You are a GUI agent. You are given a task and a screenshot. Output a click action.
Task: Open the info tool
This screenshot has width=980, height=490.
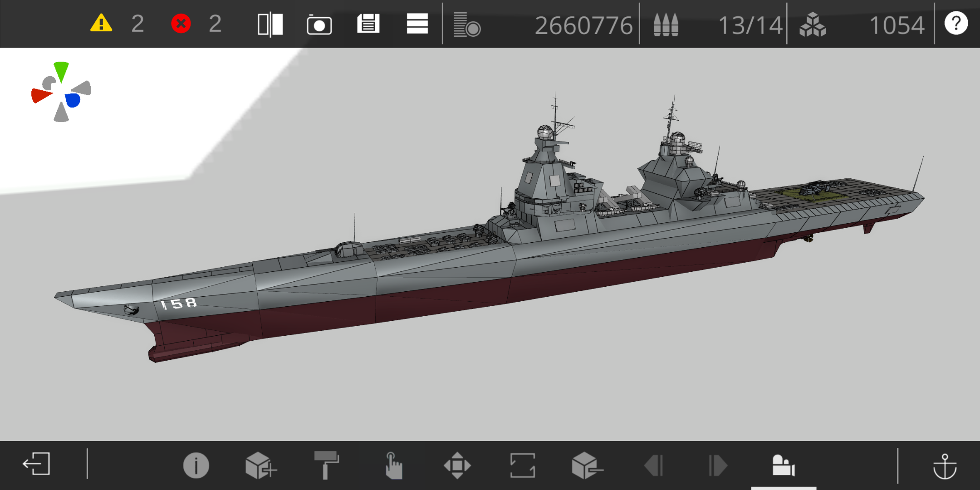click(196, 465)
